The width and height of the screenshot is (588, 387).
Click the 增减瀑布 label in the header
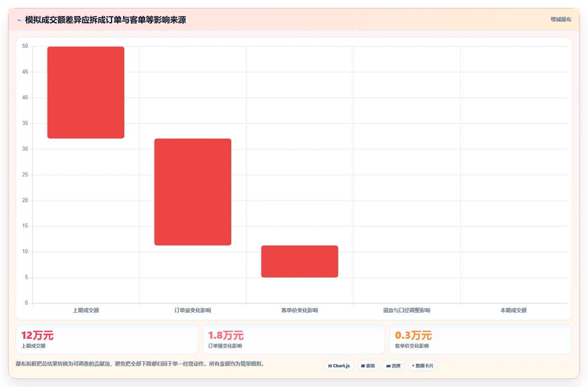pos(561,19)
